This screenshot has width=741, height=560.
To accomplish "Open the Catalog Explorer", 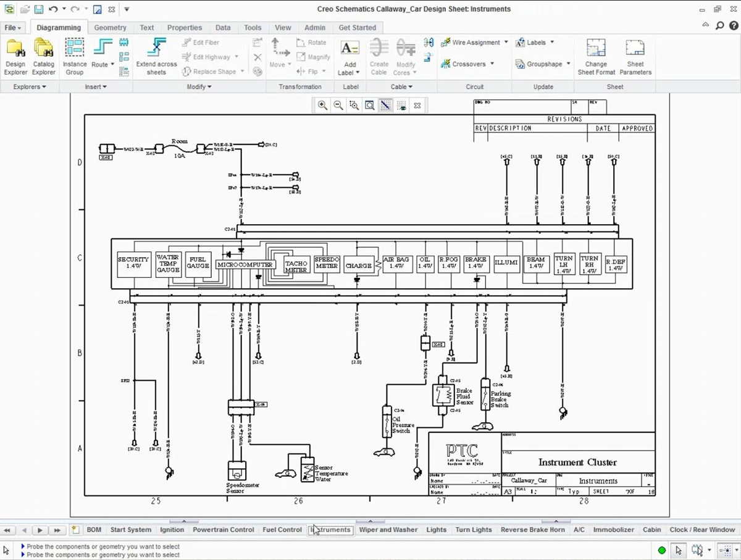I will tap(44, 56).
